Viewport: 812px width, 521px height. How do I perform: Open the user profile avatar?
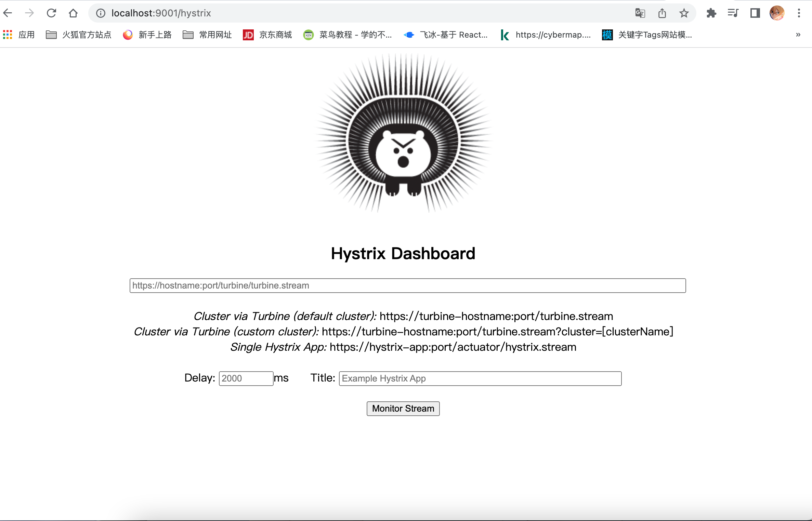point(777,13)
